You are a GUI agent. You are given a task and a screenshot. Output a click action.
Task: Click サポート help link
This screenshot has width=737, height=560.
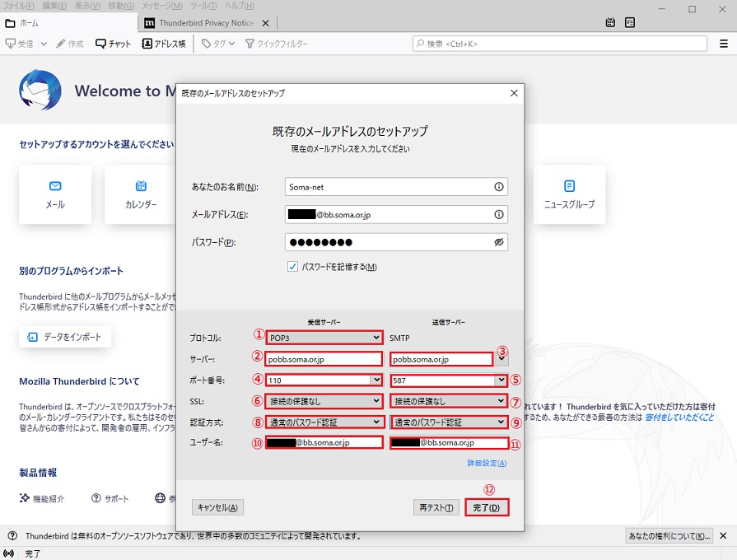110,498
